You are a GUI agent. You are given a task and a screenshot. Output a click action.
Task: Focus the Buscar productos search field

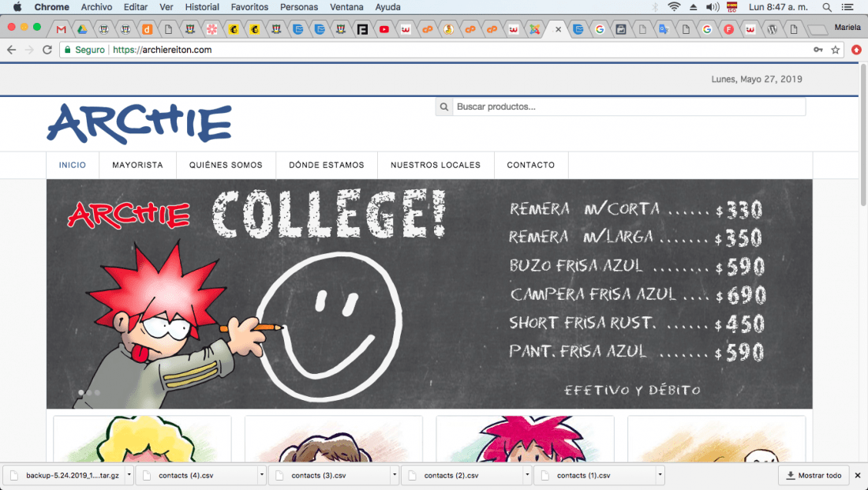(629, 107)
